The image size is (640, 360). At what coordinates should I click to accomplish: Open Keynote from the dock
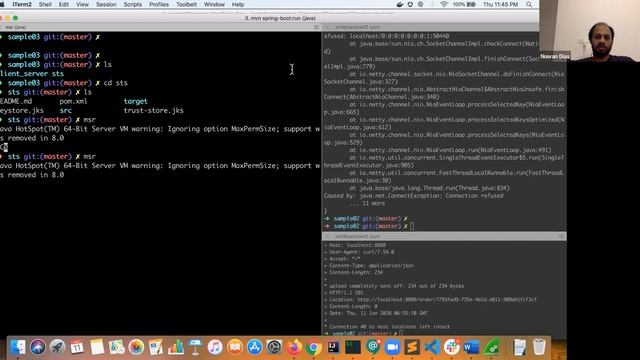(x=196, y=347)
